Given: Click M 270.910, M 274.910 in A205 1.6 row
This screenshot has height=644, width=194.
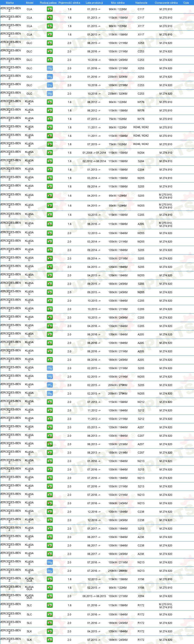Looking at the screenshot, I should [x=166, y=224].
